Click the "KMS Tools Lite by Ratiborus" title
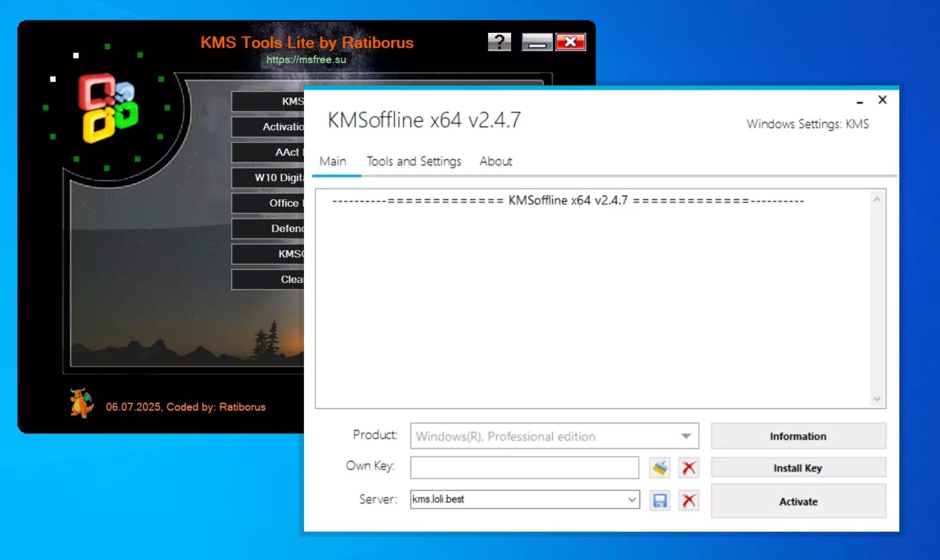 [307, 42]
